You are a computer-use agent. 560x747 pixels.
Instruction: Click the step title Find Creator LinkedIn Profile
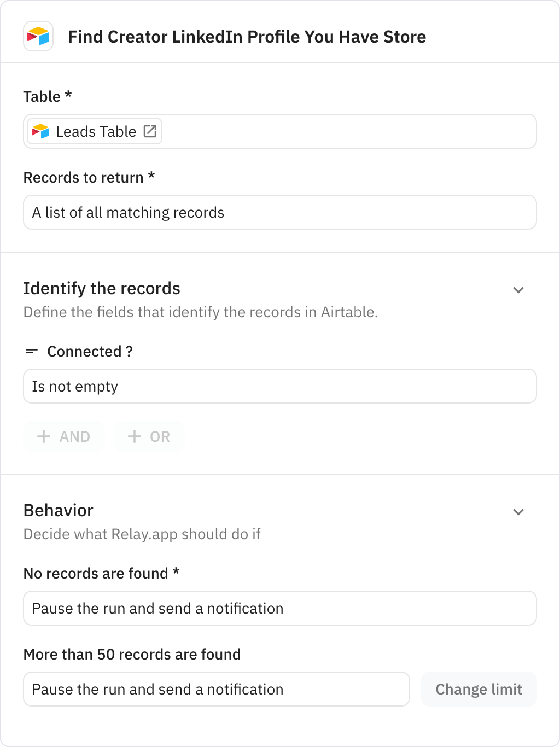(x=247, y=37)
